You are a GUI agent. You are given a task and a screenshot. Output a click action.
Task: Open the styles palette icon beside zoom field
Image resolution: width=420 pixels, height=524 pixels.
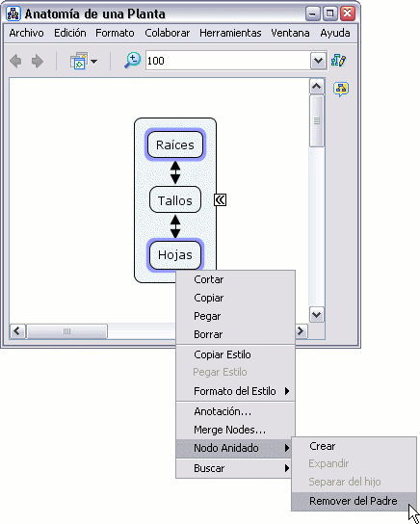[339, 61]
